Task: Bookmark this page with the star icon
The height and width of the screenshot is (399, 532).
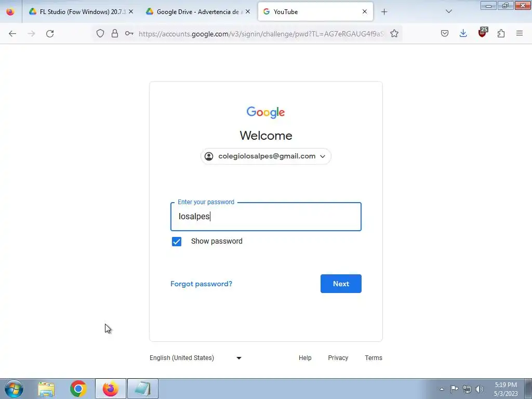Action: [x=394, y=33]
